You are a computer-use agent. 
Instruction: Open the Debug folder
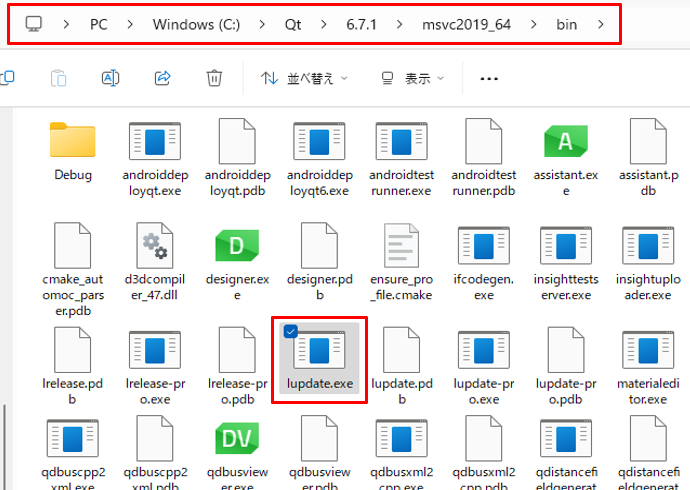click(x=73, y=143)
